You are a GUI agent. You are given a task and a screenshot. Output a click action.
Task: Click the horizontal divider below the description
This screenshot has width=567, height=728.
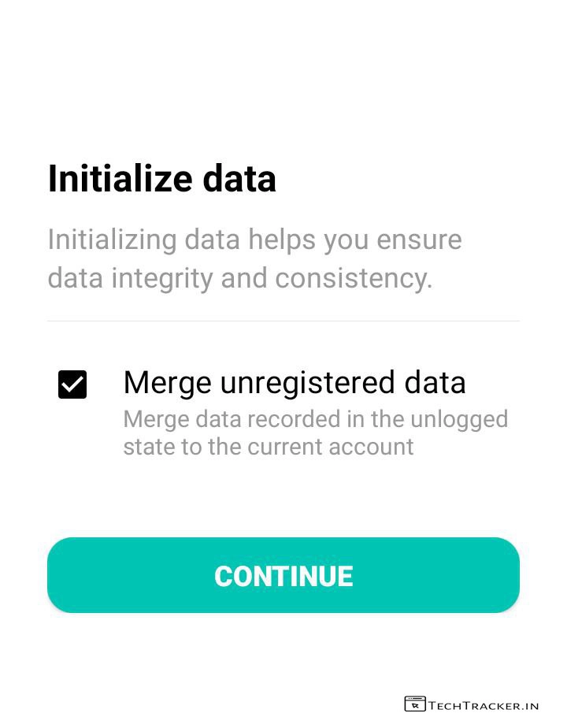pos(283,321)
